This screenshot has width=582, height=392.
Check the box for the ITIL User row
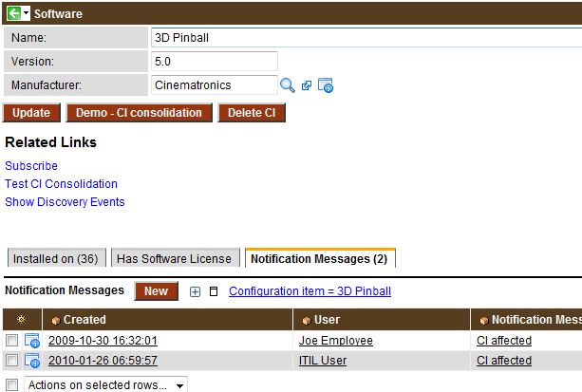pyautogui.click(x=11, y=361)
